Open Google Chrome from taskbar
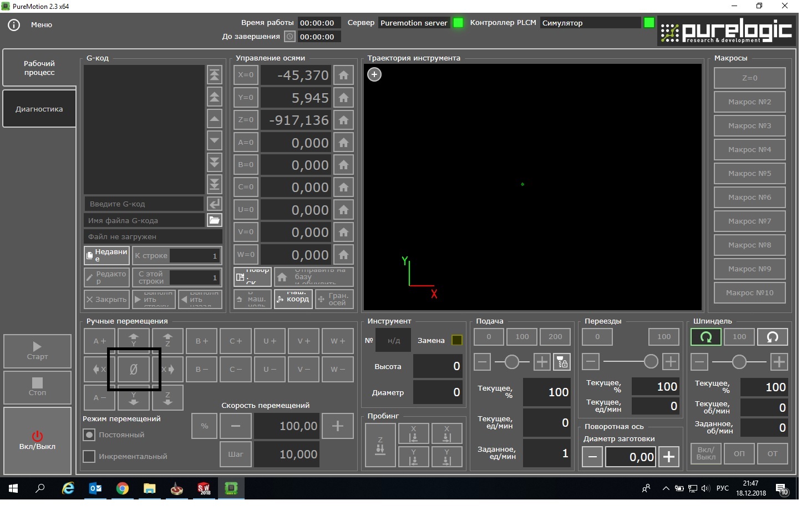Image resolution: width=812 pixels, height=515 pixels. [x=123, y=488]
